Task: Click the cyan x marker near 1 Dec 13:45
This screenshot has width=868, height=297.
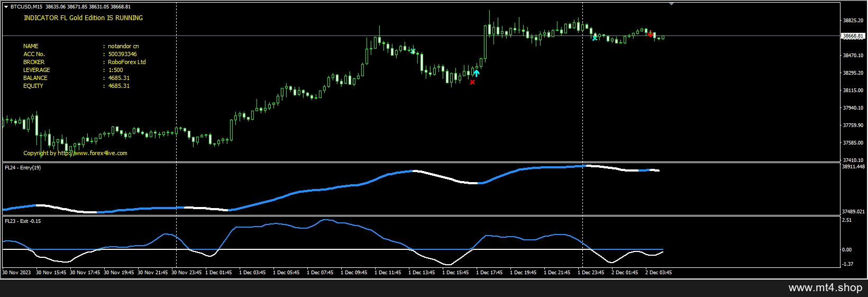Action: click(413, 51)
